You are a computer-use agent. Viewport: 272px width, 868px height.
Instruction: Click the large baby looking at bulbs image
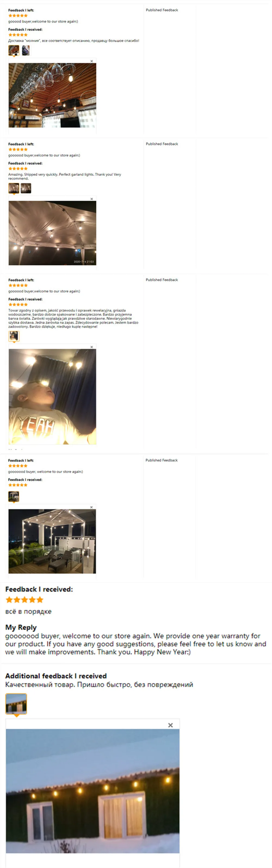[x=52, y=397]
